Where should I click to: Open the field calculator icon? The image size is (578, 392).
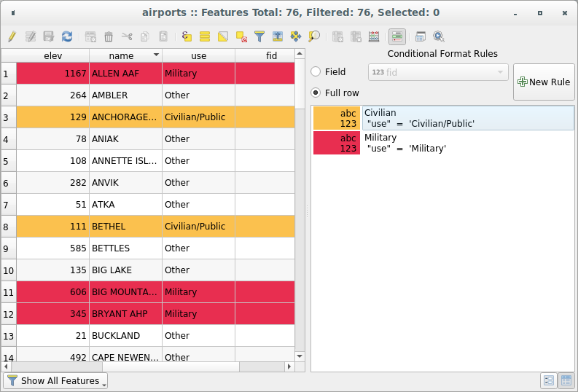pyautogui.click(x=374, y=36)
